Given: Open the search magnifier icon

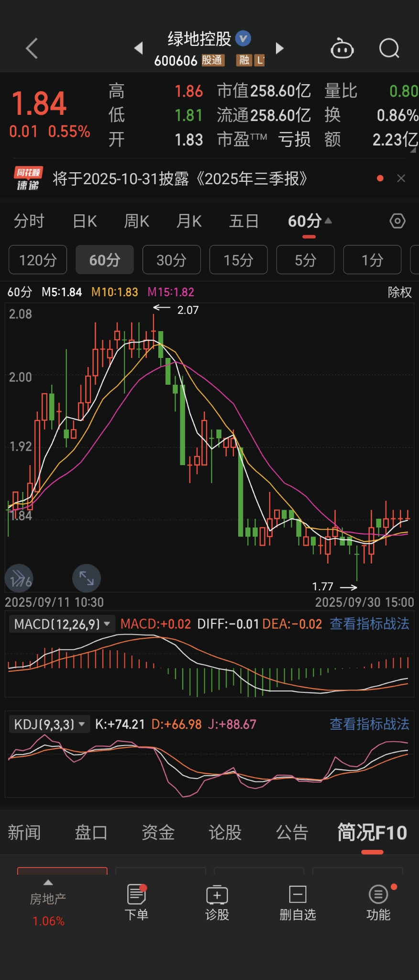Looking at the screenshot, I should point(389,48).
